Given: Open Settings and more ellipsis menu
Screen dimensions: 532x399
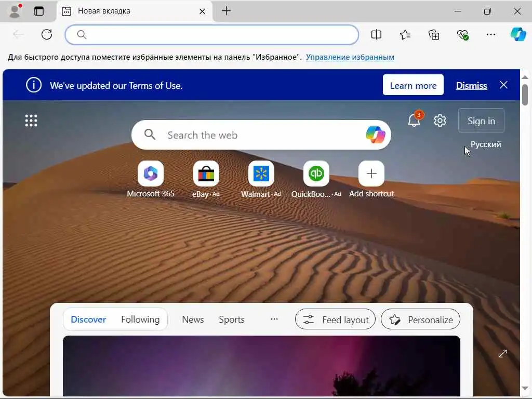Looking at the screenshot, I should coord(491,34).
